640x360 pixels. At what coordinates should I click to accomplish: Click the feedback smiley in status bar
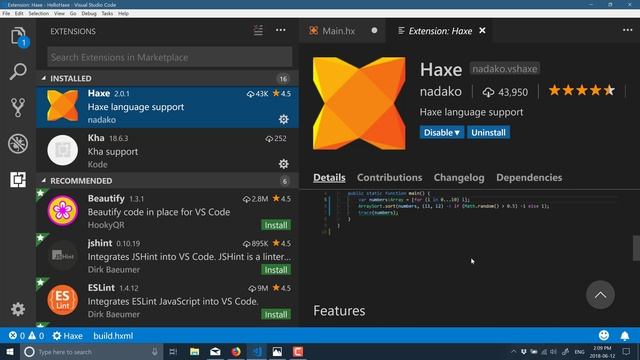coord(604,336)
